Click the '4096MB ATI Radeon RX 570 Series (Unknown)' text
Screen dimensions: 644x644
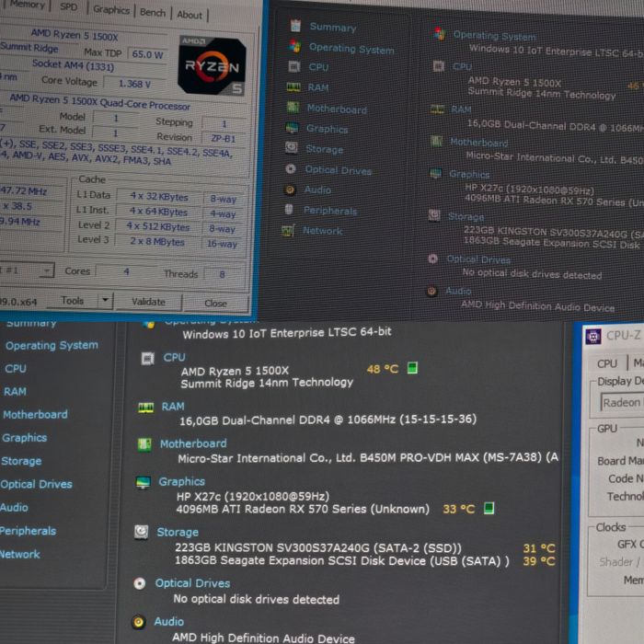[x=303, y=510]
